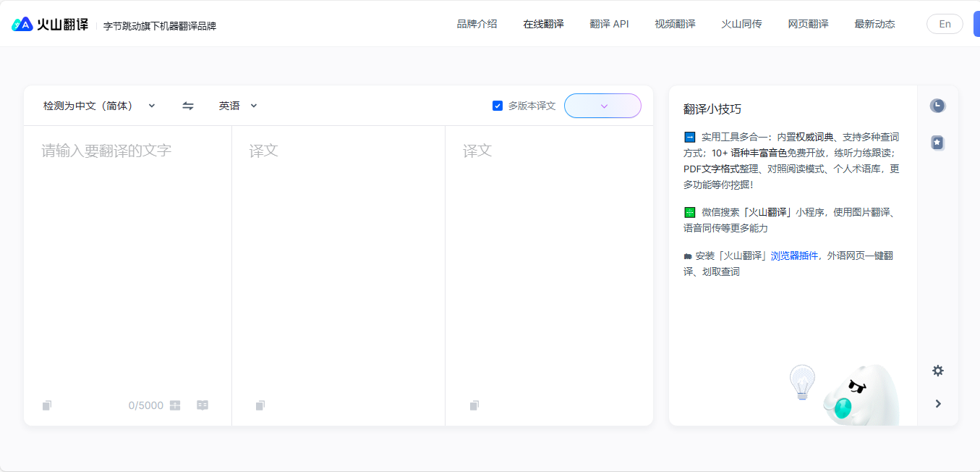Viewport: 980px width, 472px height.
Task: Open the favorites star icon in sidebar
Action: pyautogui.click(x=937, y=143)
